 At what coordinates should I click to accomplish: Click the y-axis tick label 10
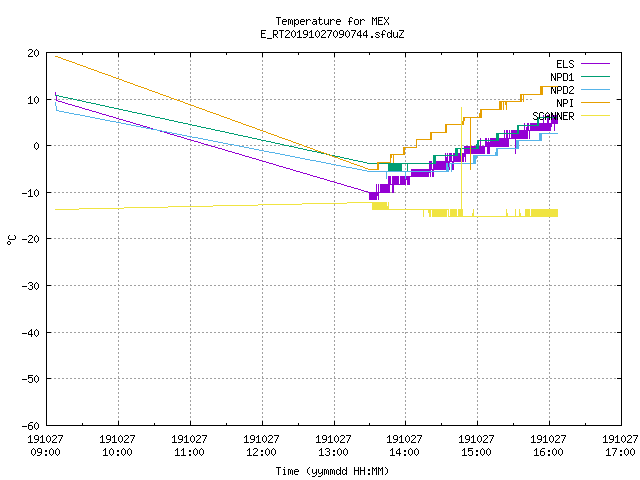[33, 100]
